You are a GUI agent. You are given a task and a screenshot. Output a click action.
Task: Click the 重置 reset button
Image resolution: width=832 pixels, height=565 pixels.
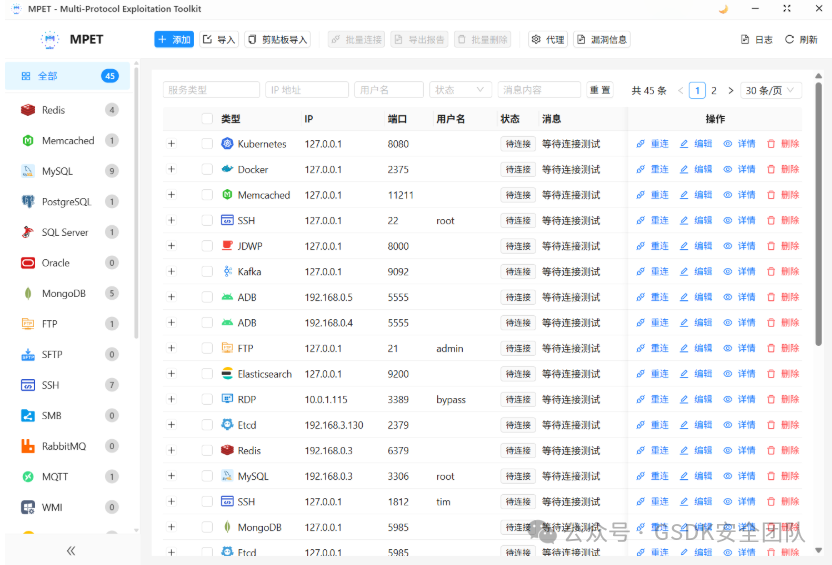coord(600,90)
